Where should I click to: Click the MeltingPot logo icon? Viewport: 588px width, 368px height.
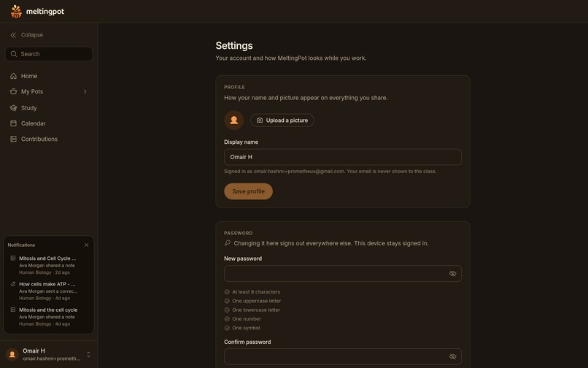click(16, 11)
